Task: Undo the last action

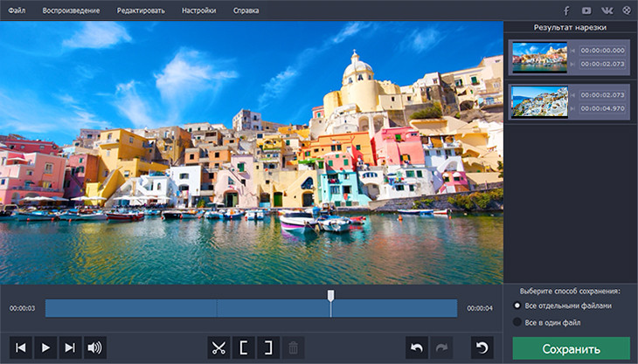Action: click(x=418, y=347)
